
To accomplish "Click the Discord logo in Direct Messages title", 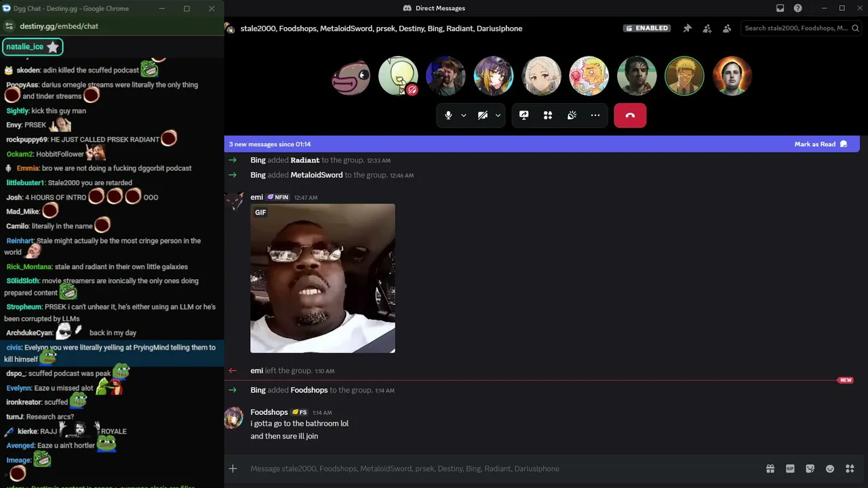I will click(x=408, y=8).
